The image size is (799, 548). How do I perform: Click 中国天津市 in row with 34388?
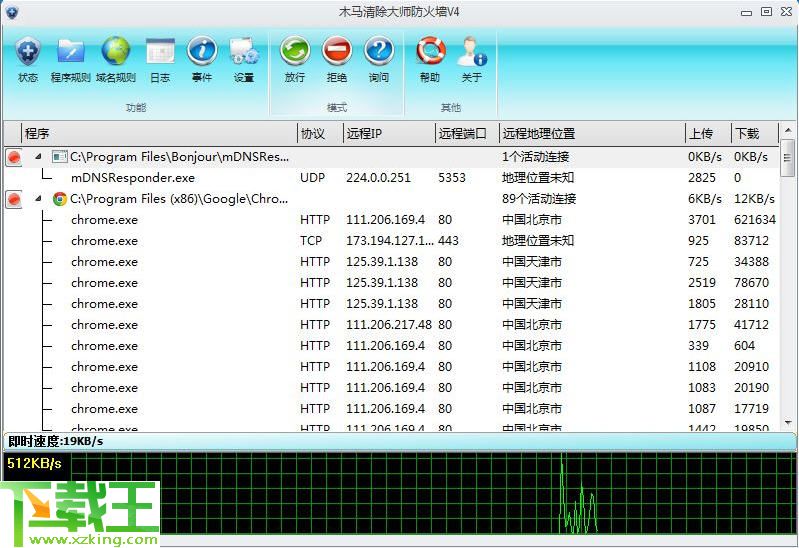tap(531, 262)
